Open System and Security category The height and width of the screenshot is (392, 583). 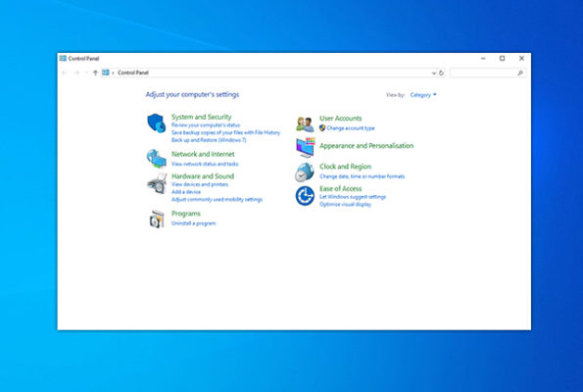201,117
